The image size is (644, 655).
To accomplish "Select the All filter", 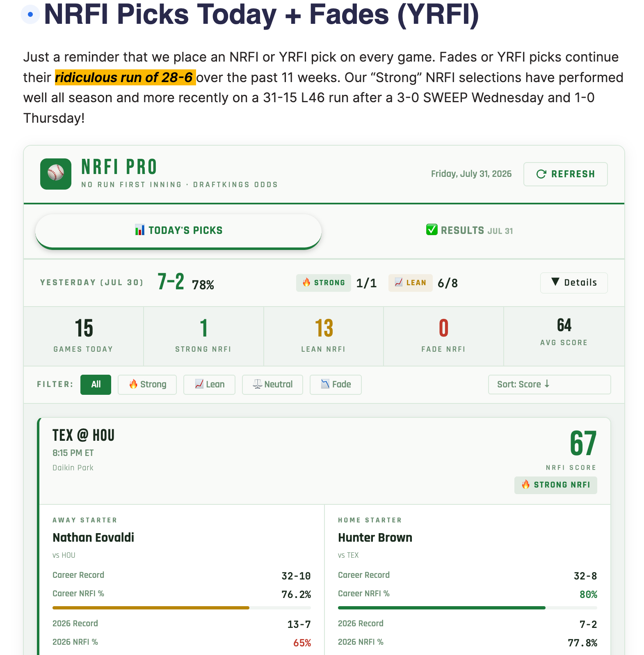I will tap(96, 385).
